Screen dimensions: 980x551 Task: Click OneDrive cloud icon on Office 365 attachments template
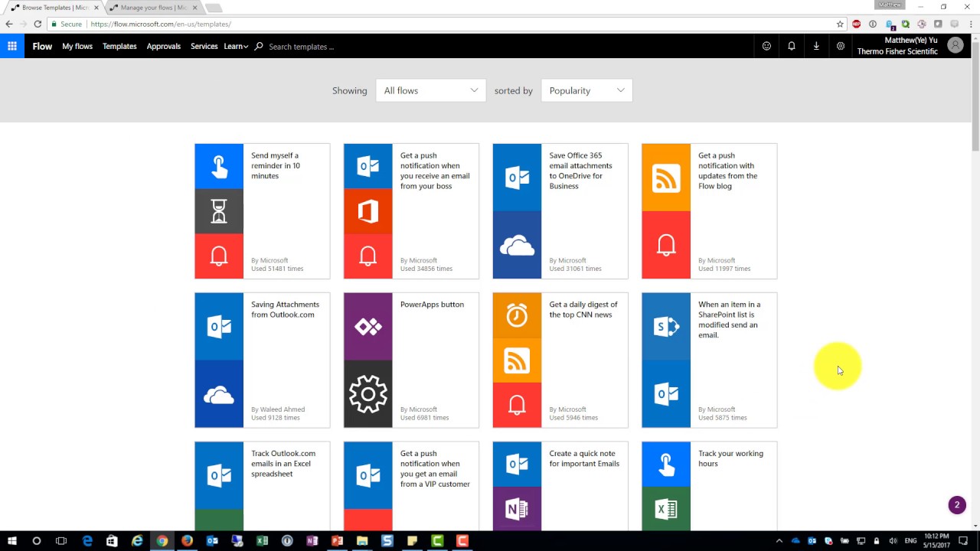click(517, 245)
